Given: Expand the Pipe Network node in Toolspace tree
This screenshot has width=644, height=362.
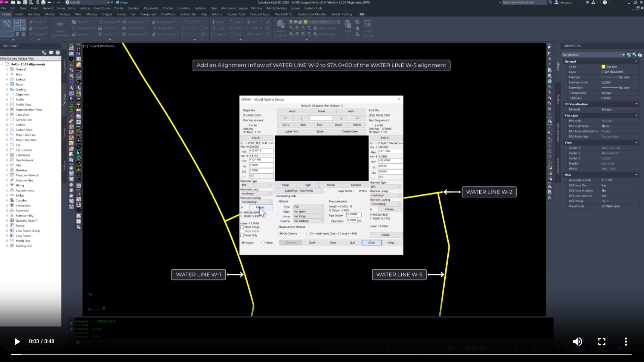Looking at the screenshot, I should click(7, 160).
